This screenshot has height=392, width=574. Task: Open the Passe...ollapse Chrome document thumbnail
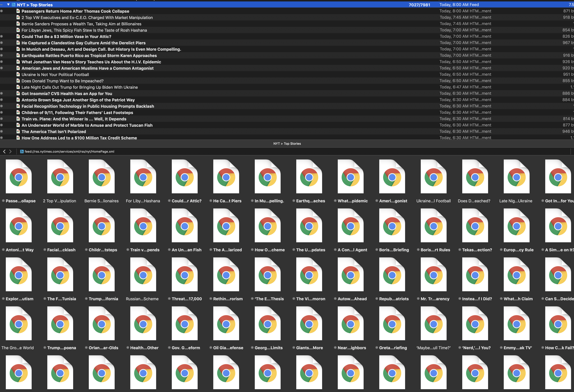point(19,176)
